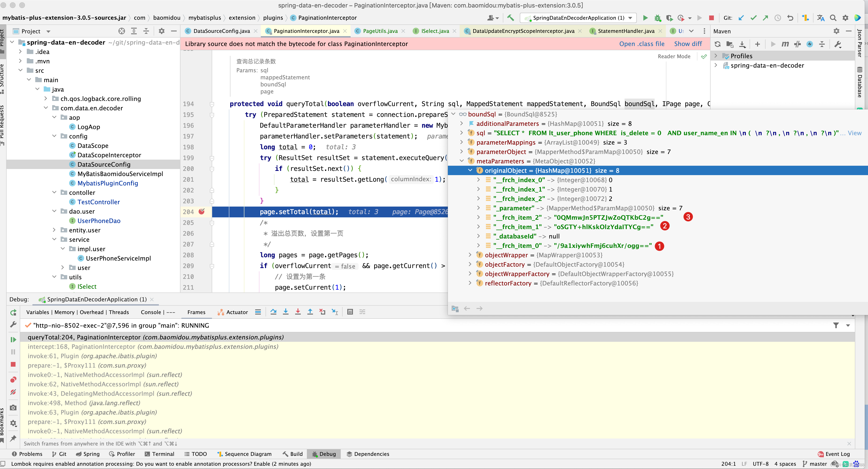Expand the entity.user package

[54, 230]
